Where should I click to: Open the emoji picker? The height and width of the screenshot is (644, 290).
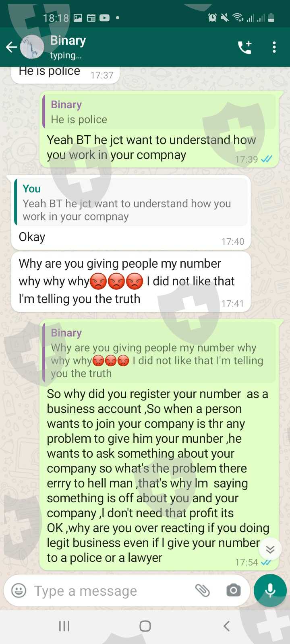pyautogui.click(x=19, y=590)
